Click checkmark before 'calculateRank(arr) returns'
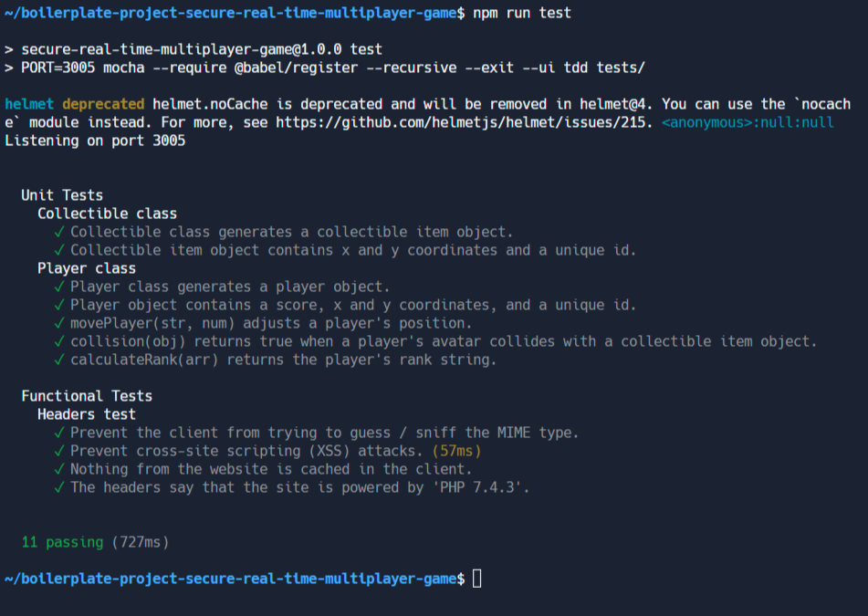This screenshot has width=868, height=616. click(x=59, y=360)
